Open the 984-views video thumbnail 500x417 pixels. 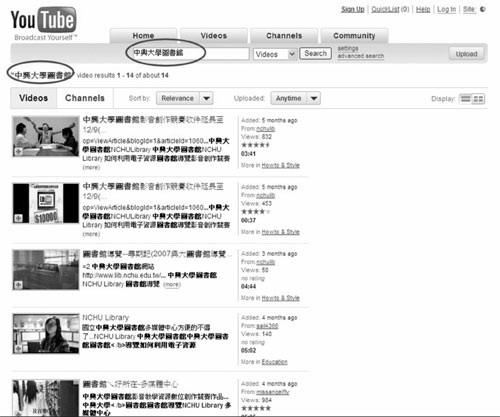click(46, 397)
